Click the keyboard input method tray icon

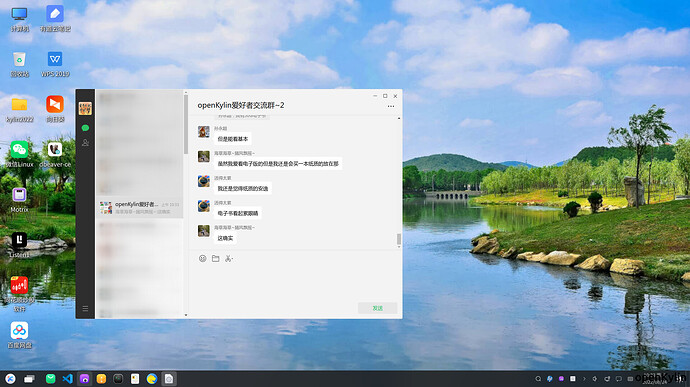[630, 379]
